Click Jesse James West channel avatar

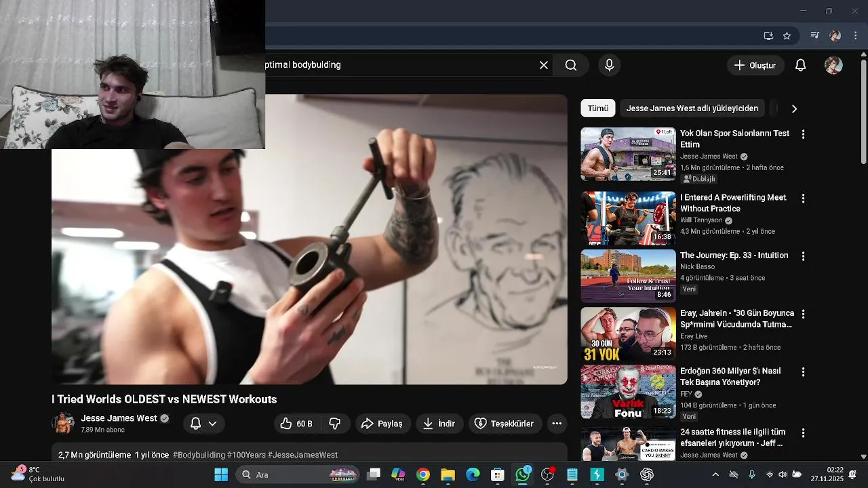coord(63,423)
